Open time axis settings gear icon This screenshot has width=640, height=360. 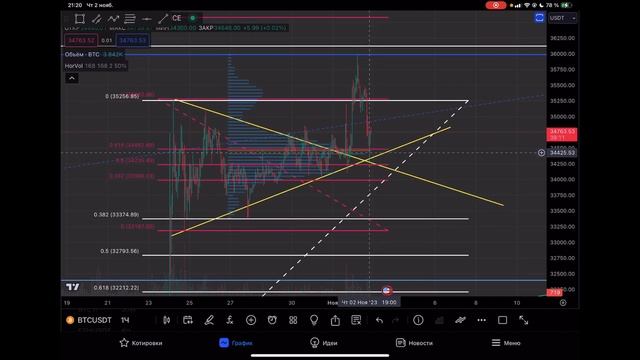tap(563, 302)
